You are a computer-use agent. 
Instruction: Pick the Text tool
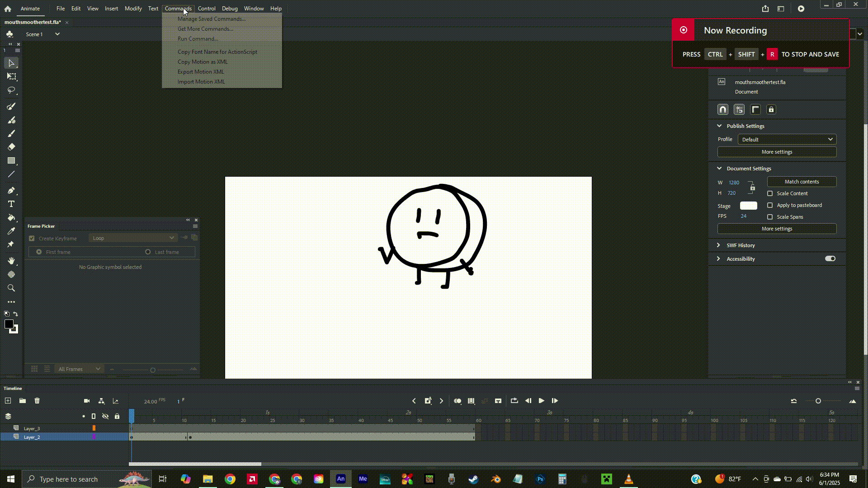[x=11, y=204]
